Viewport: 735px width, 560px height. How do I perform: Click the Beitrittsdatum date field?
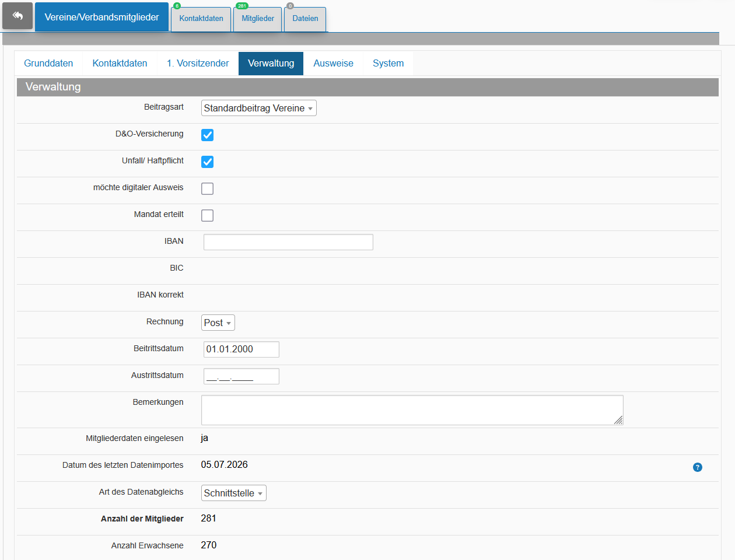(x=242, y=349)
